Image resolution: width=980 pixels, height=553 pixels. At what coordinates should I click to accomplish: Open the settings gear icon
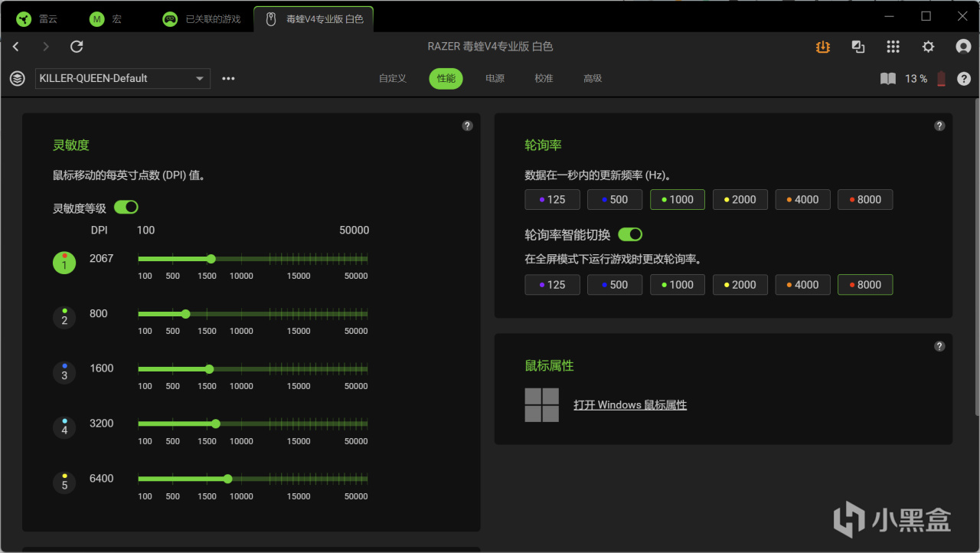[928, 47]
